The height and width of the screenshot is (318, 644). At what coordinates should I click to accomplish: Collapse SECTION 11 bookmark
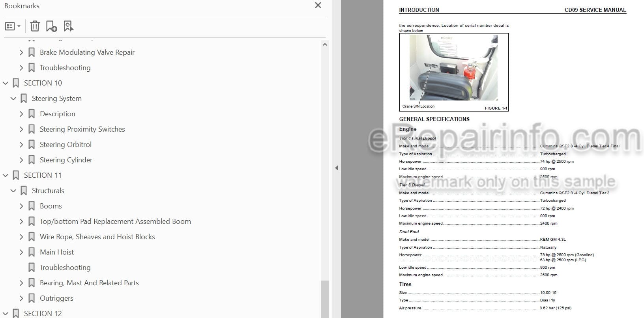tap(6, 175)
